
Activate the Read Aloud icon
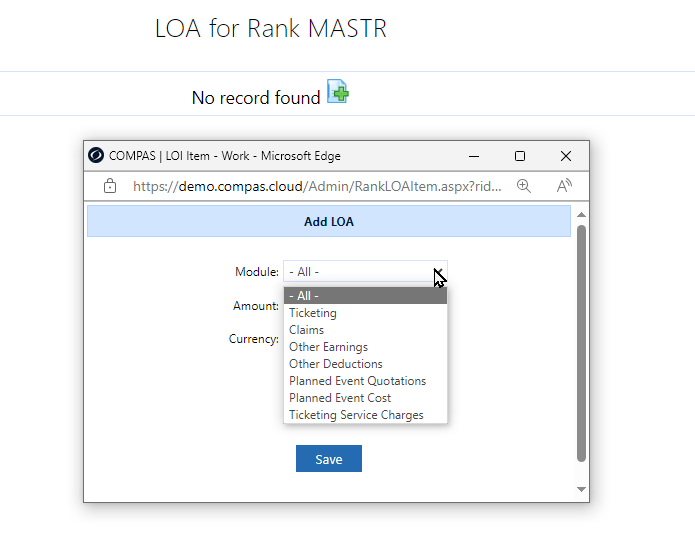tap(564, 186)
